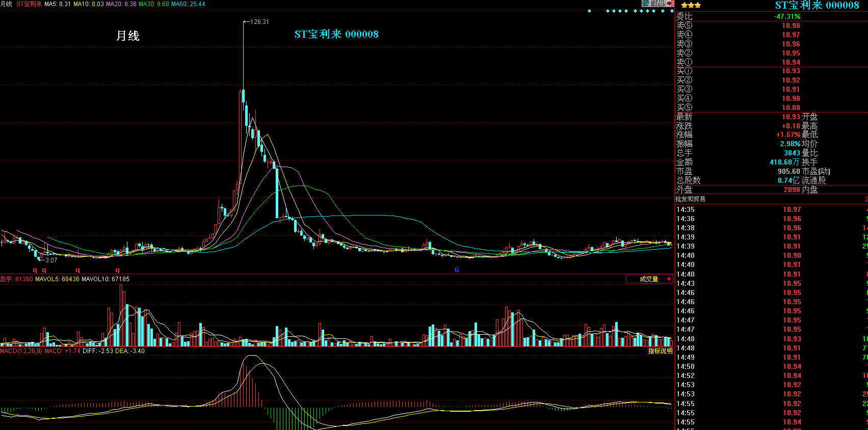Select the 卖④ ask row at 10.97
The width and height of the screenshot is (868, 430).
tap(772, 35)
